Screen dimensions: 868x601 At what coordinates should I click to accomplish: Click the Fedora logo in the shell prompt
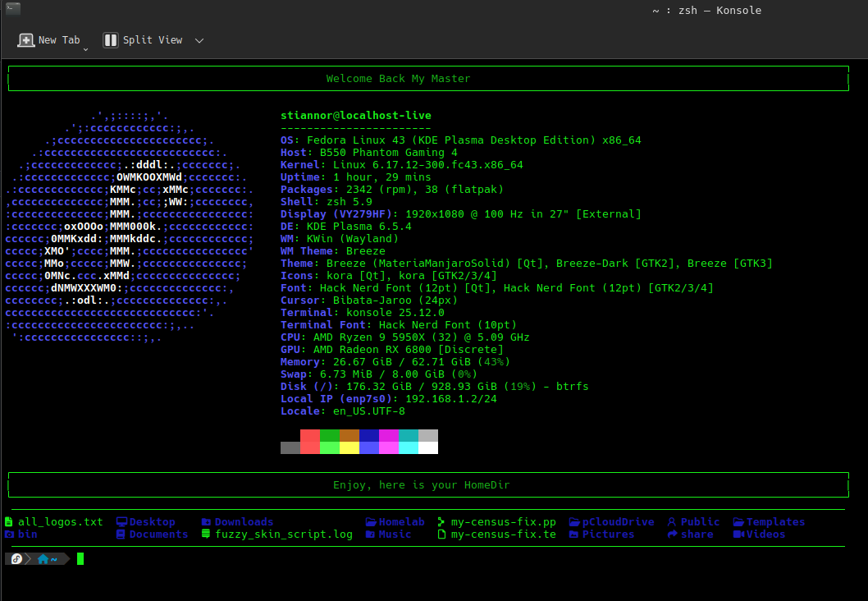(x=16, y=559)
